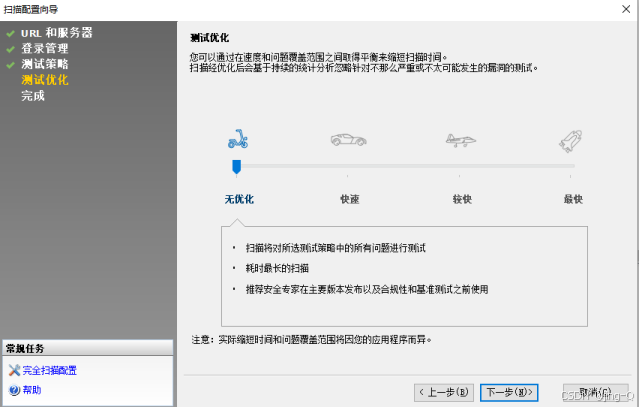Click the 取消 cancel button
The width and height of the screenshot is (639, 407).
tap(595, 392)
